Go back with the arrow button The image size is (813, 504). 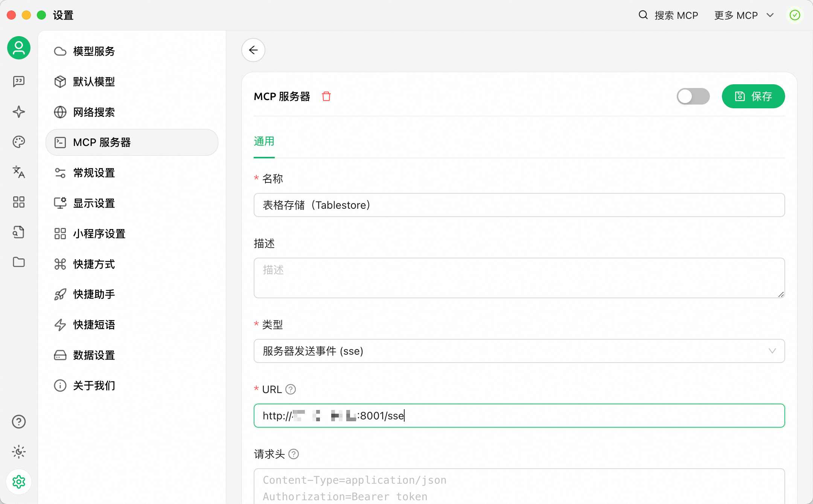[253, 50]
